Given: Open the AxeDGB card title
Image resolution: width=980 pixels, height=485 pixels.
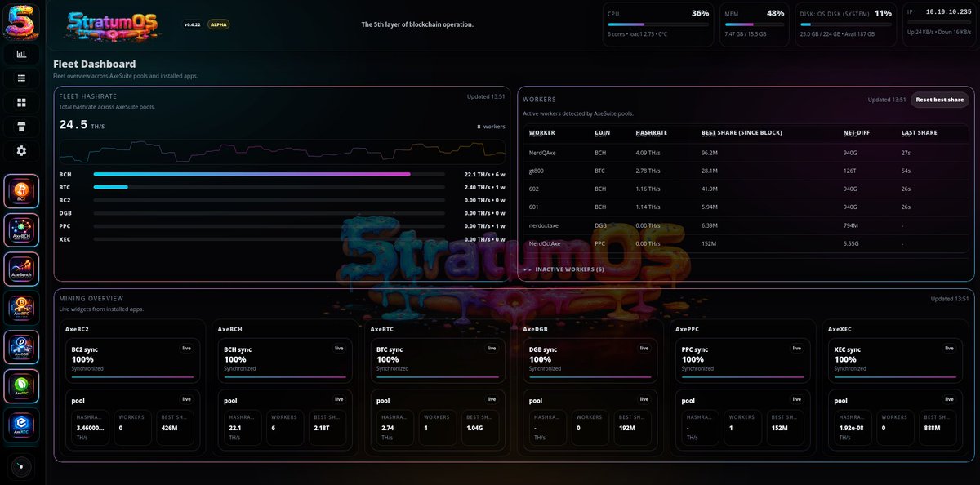Looking at the screenshot, I should [536, 329].
